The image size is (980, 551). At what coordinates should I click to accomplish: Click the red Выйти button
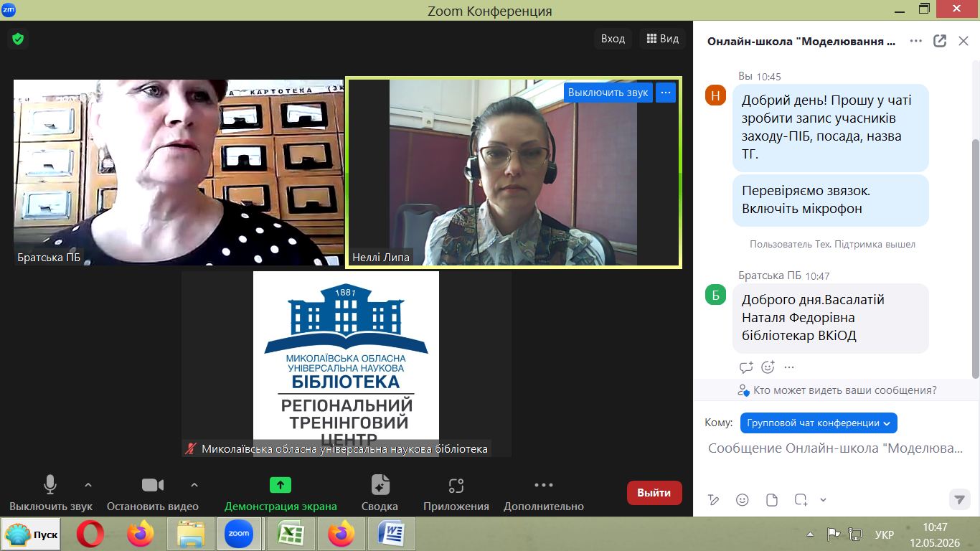click(654, 493)
